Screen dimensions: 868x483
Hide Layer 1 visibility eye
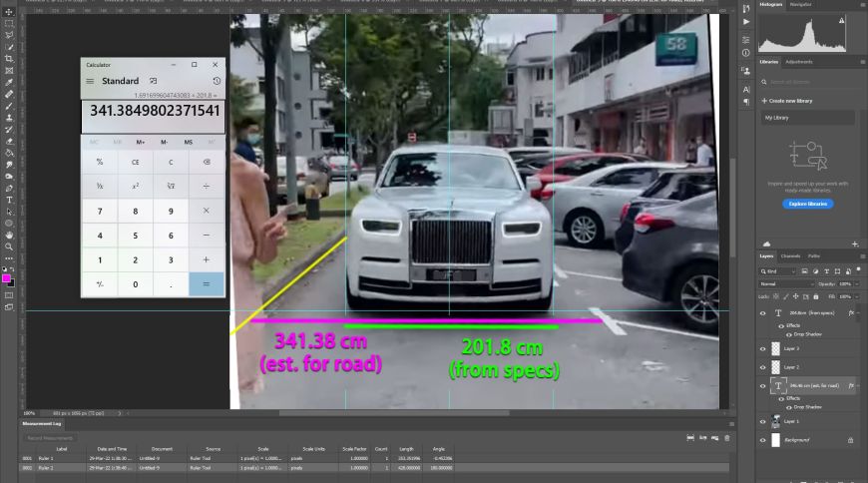(x=763, y=422)
